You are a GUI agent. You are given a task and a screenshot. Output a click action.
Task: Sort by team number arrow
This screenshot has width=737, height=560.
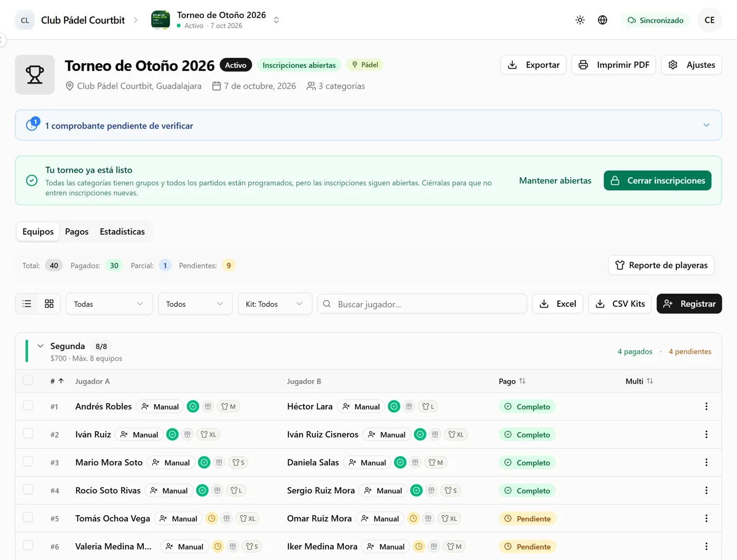61,381
